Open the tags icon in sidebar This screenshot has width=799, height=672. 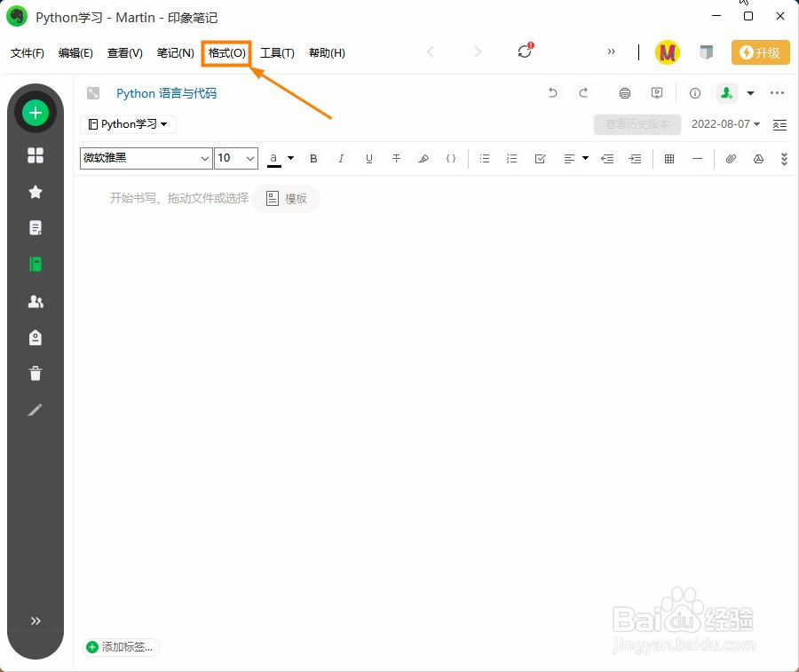(36, 337)
